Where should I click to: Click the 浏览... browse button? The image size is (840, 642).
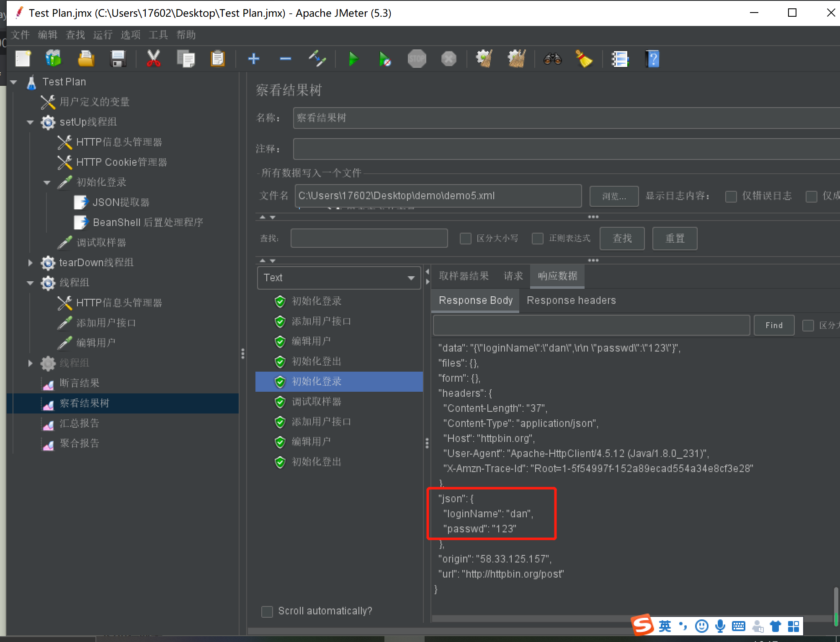click(614, 196)
